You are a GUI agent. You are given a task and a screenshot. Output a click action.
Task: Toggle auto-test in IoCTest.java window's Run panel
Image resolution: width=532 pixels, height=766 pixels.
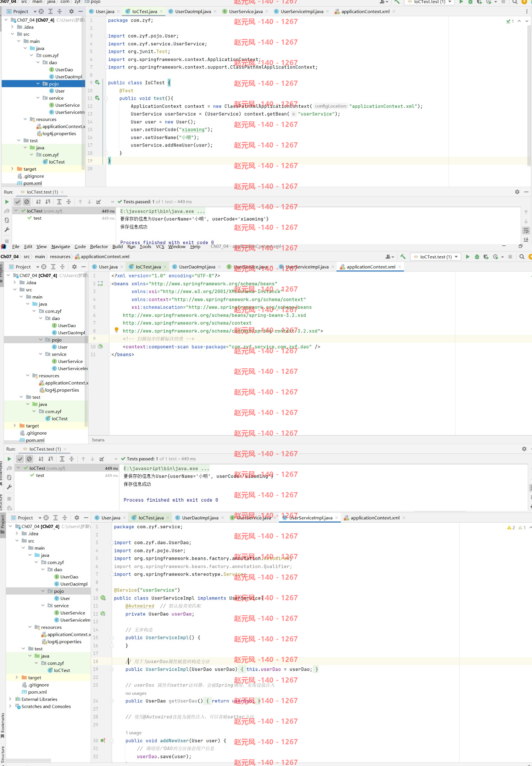[x=7, y=220]
